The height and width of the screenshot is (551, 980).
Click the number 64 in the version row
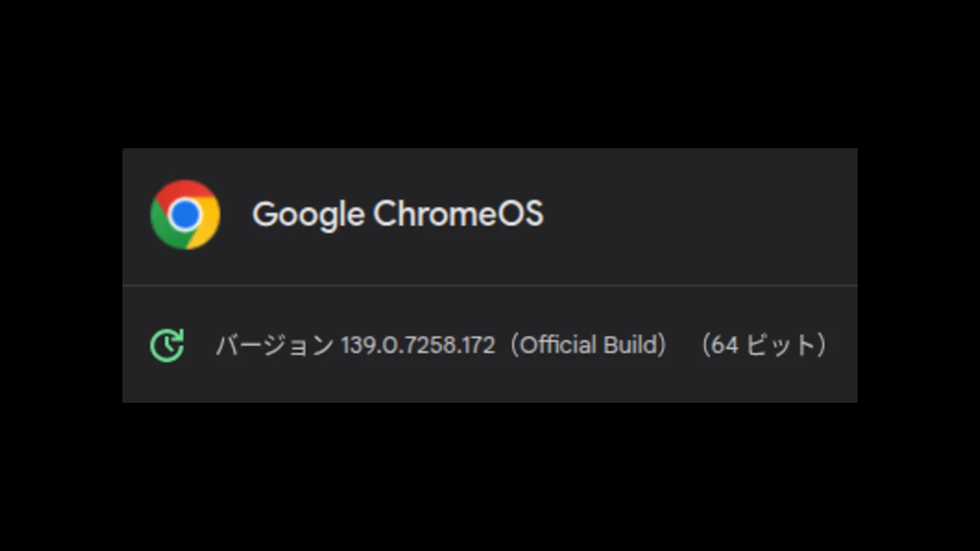click(725, 345)
